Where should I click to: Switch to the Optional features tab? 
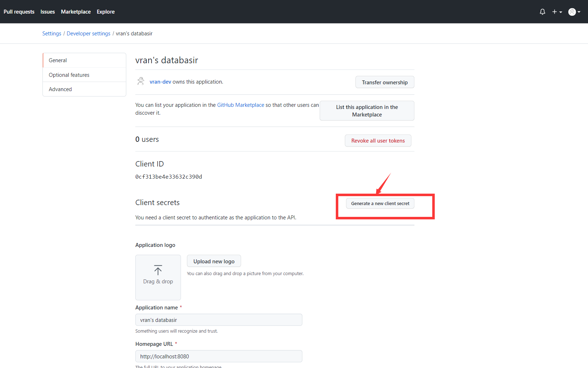click(x=69, y=75)
